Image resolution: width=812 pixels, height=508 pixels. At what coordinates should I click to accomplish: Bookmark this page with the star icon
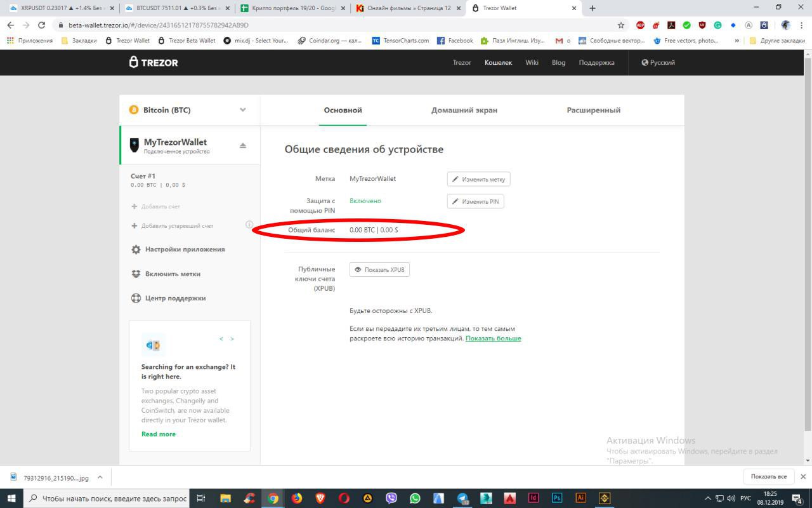click(x=621, y=25)
